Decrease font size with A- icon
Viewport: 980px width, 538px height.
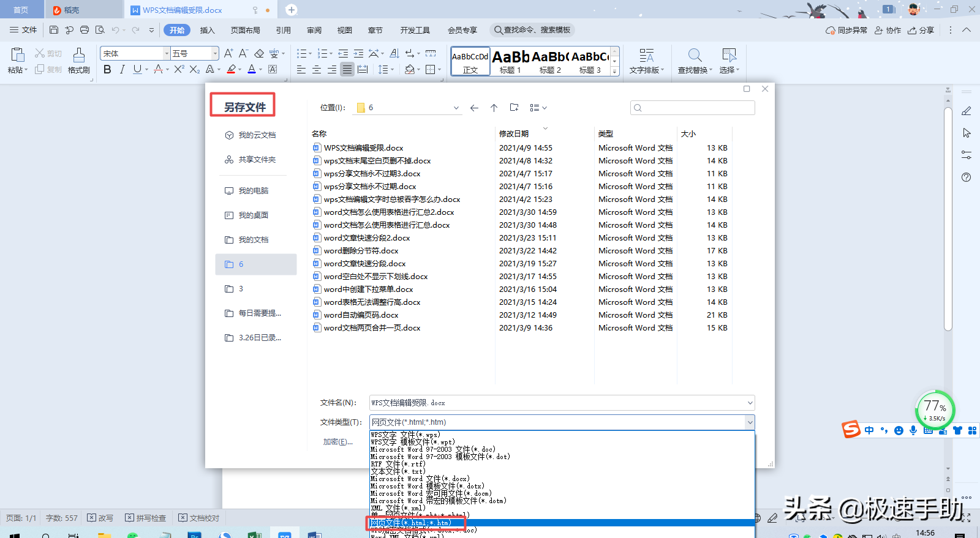[243, 54]
